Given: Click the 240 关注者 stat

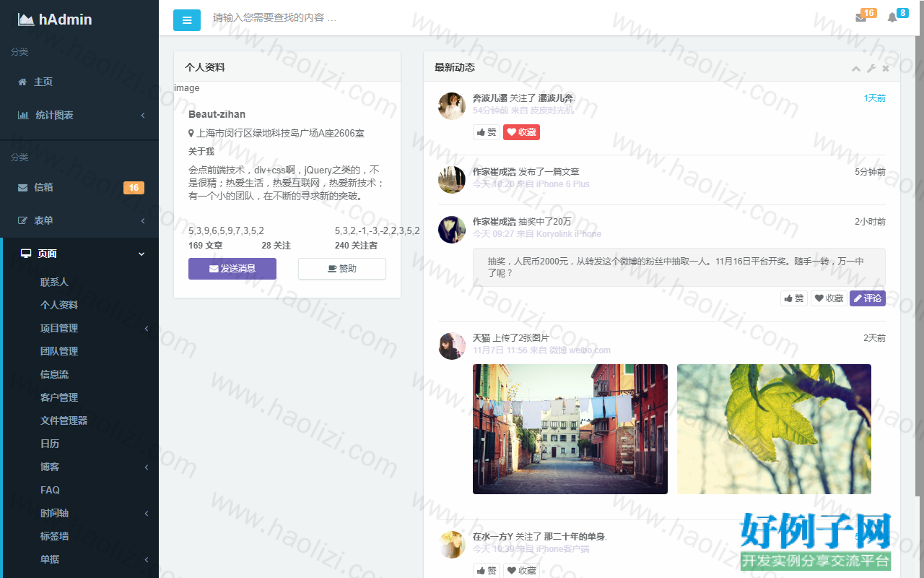Looking at the screenshot, I should coord(356,246).
